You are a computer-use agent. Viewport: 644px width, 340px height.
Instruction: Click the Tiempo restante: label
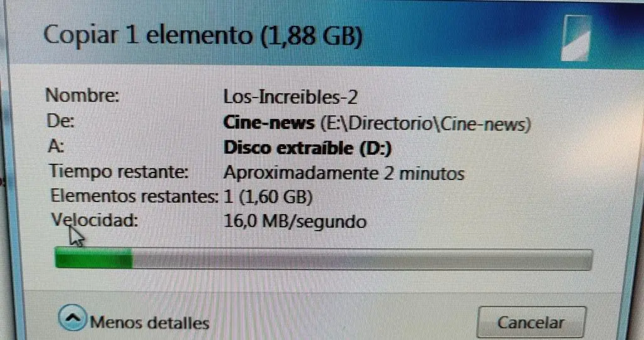pyautogui.click(x=119, y=171)
